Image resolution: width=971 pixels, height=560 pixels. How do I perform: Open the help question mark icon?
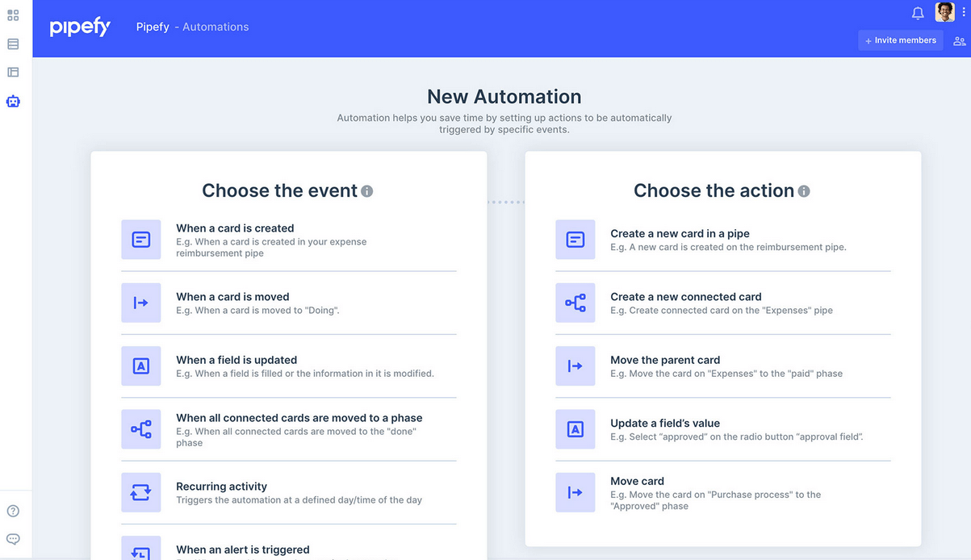(x=13, y=511)
